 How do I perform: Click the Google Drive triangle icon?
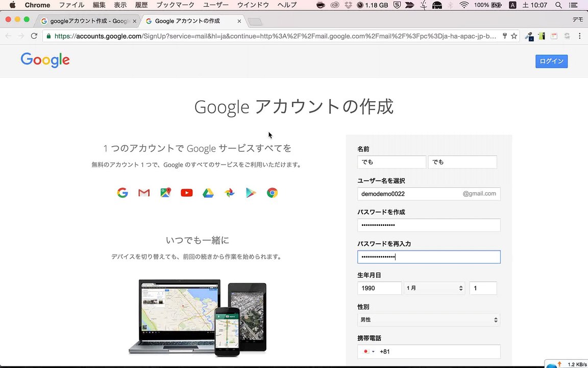point(208,193)
